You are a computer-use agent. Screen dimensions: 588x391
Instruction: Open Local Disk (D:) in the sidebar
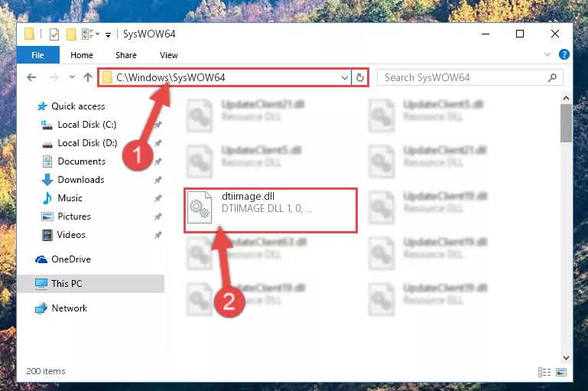pos(79,143)
